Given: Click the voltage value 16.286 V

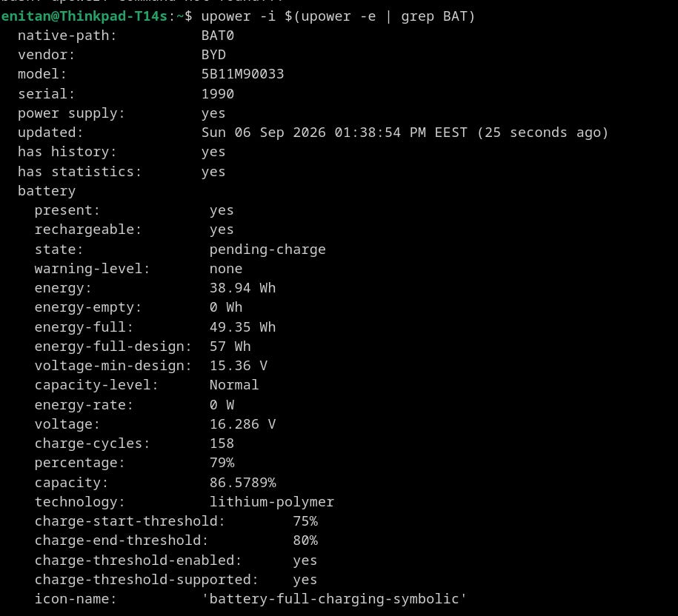Looking at the screenshot, I should tap(242, 423).
